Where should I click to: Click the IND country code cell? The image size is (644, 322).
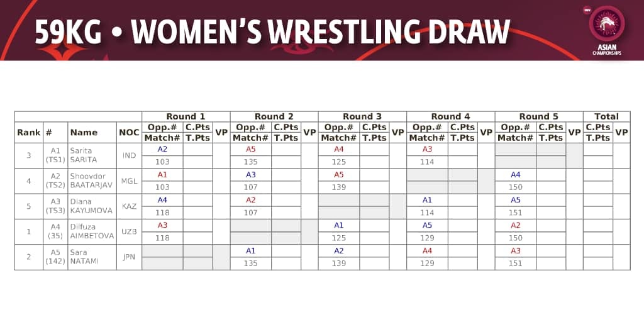(129, 155)
